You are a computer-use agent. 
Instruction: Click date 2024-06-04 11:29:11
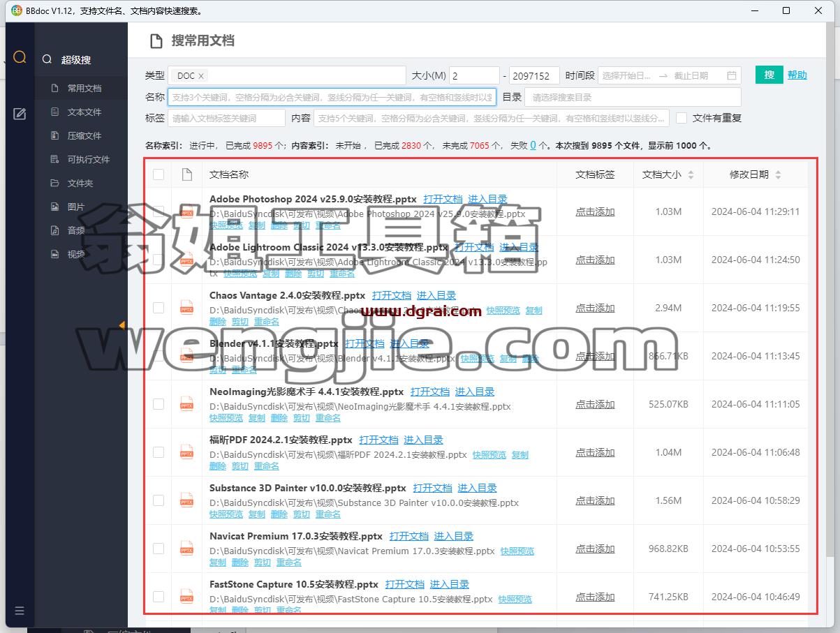pyautogui.click(x=756, y=211)
